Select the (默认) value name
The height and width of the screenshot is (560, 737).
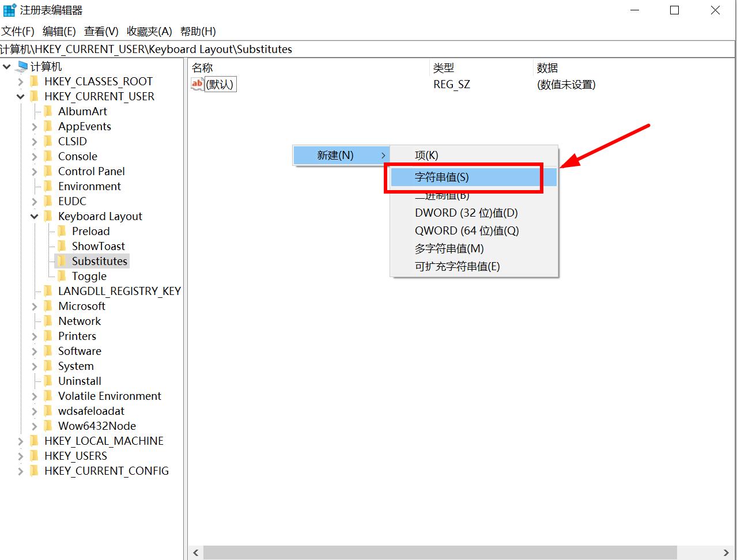(220, 84)
